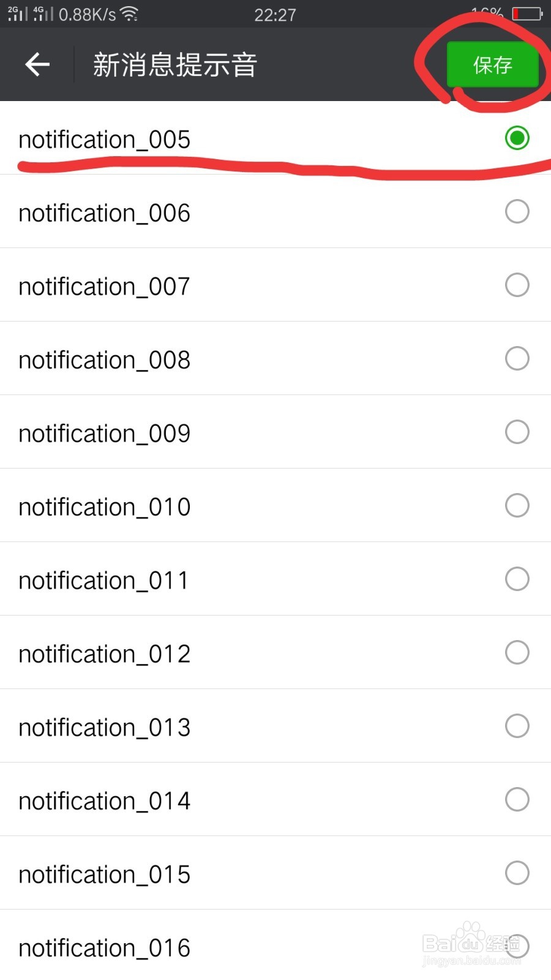Enable the notification_009 radio button
Image resolution: width=551 pixels, height=980 pixels.
tap(517, 432)
